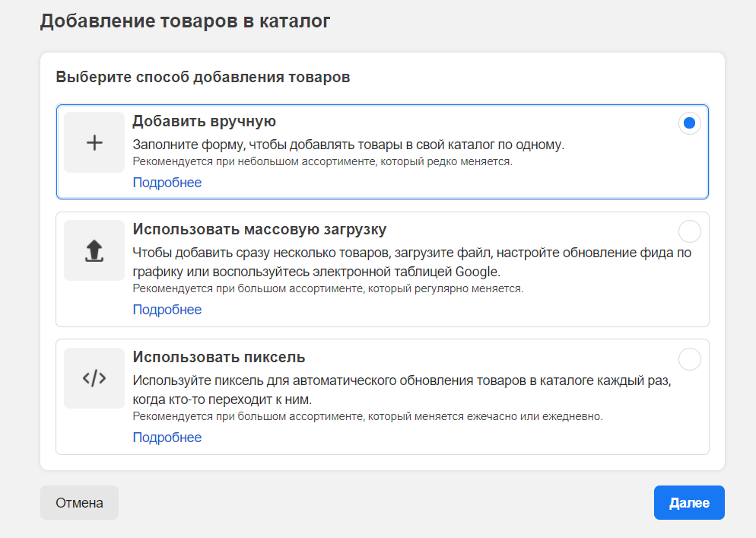
Task: Click the automatic pixel update description text
Action: coord(405,390)
